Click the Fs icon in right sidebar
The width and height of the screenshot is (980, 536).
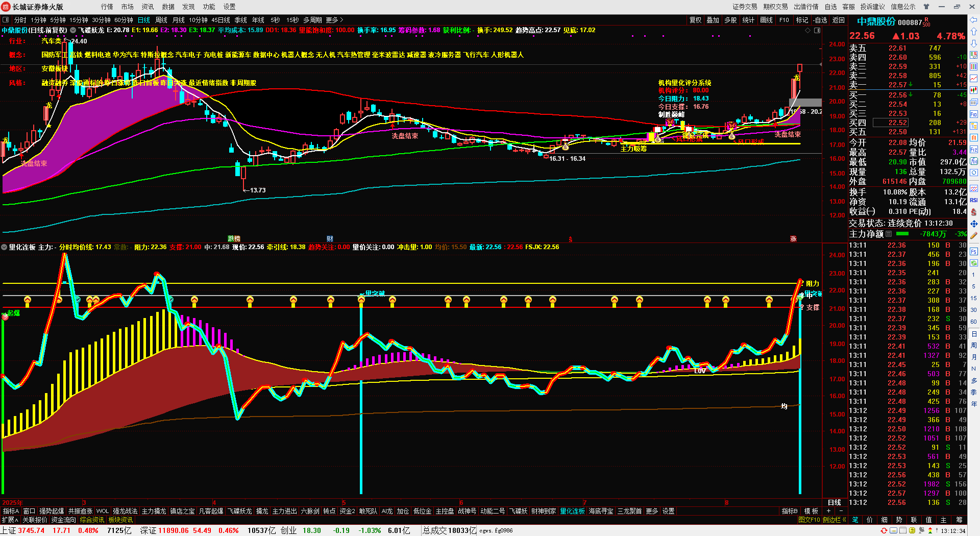(x=974, y=251)
